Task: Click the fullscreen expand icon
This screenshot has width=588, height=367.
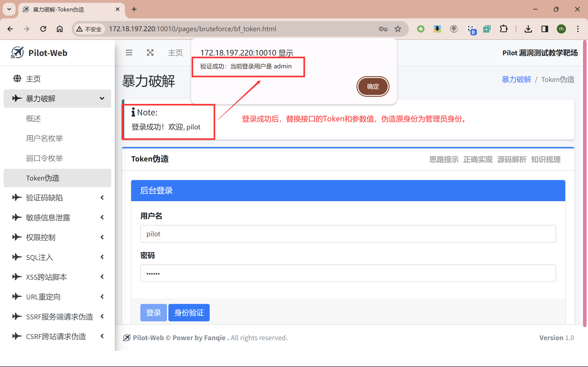Action: click(x=150, y=53)
